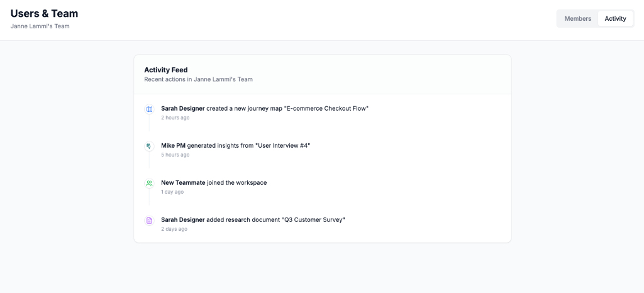Click the Mike PM name
This screenshot has width=644, height=293.
[173, 146]
